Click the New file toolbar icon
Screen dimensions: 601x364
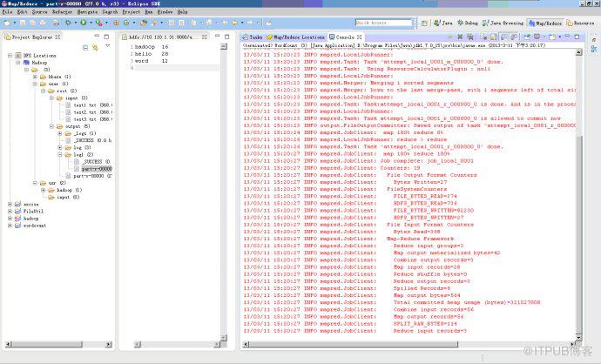click(x=7, y=23)
